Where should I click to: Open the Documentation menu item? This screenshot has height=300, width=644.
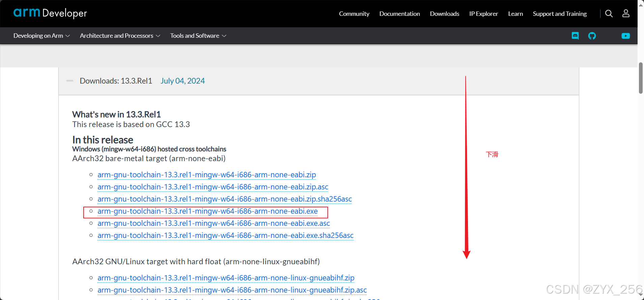400,14
